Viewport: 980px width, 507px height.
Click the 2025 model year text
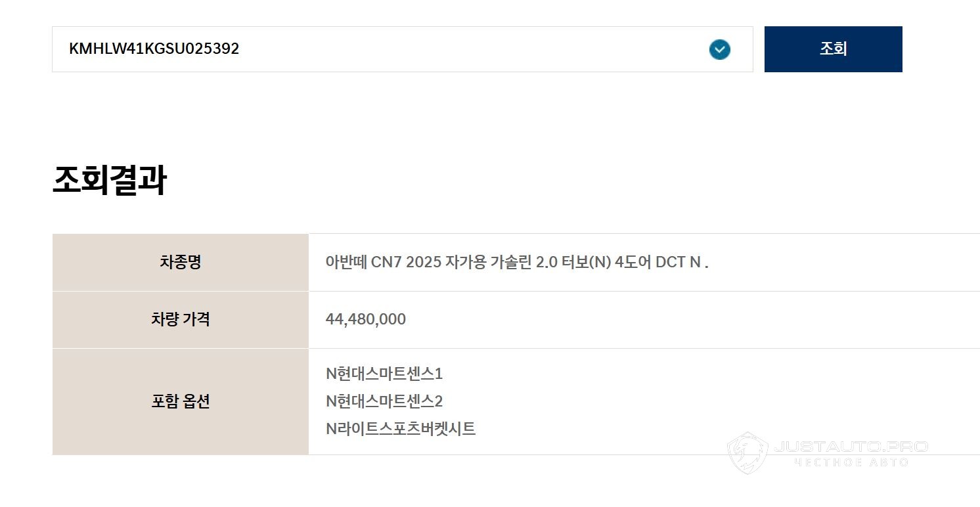pos(424,263)
